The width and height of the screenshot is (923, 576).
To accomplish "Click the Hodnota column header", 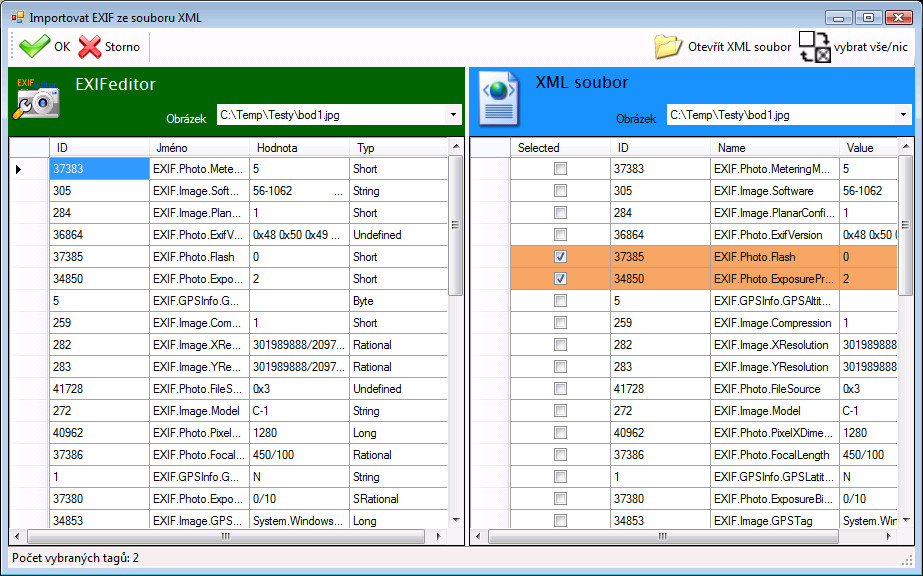I will 299,148.
